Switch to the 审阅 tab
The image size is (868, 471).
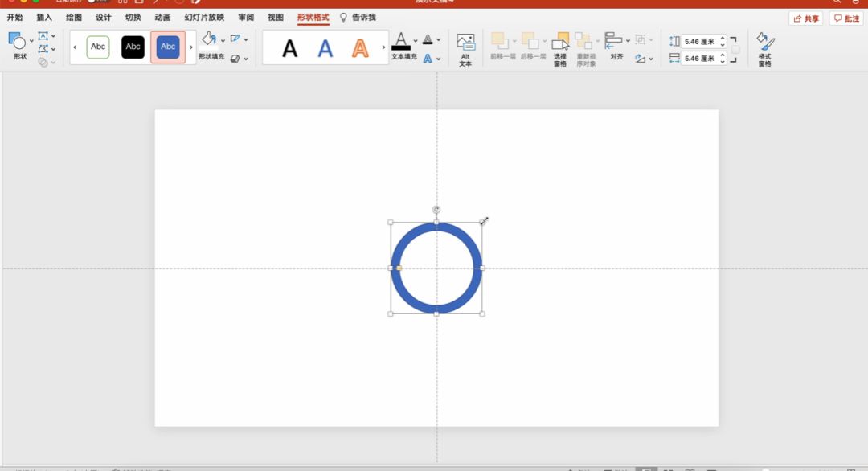coord(246,17)
